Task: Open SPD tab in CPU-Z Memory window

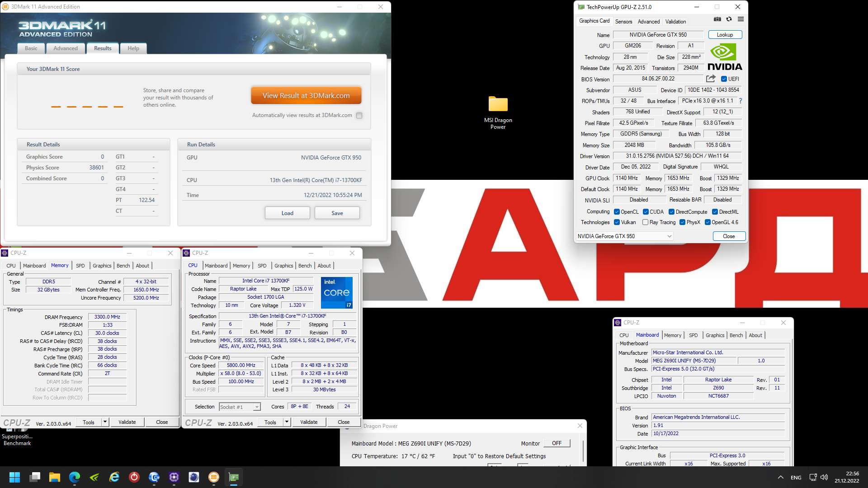Action: coord(80,266)
